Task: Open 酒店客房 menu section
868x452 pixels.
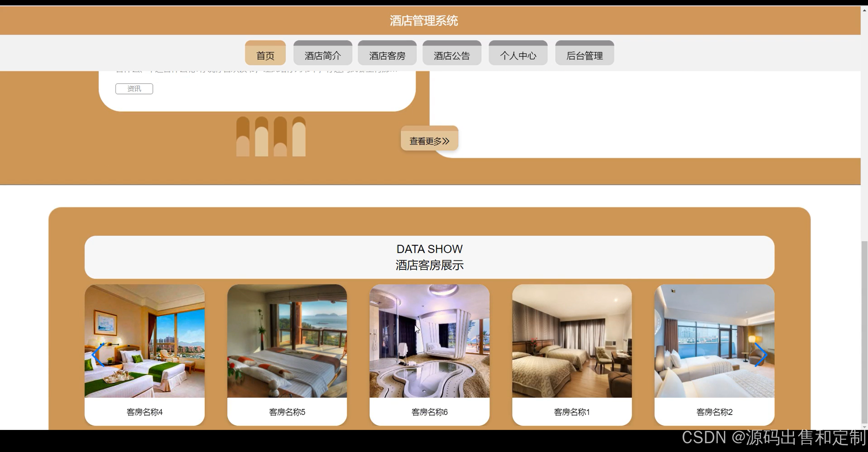Action: point(388,55)
